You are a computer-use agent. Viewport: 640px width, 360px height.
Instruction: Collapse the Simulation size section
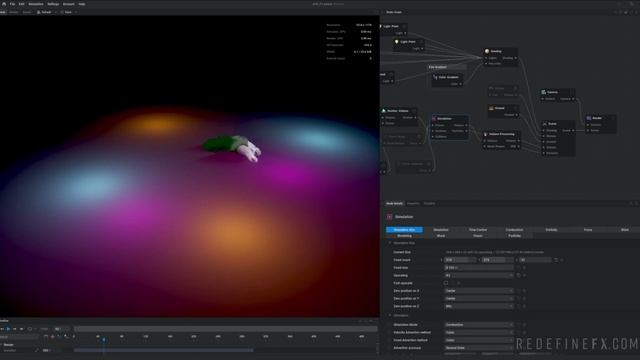click(x=390, y=243)
